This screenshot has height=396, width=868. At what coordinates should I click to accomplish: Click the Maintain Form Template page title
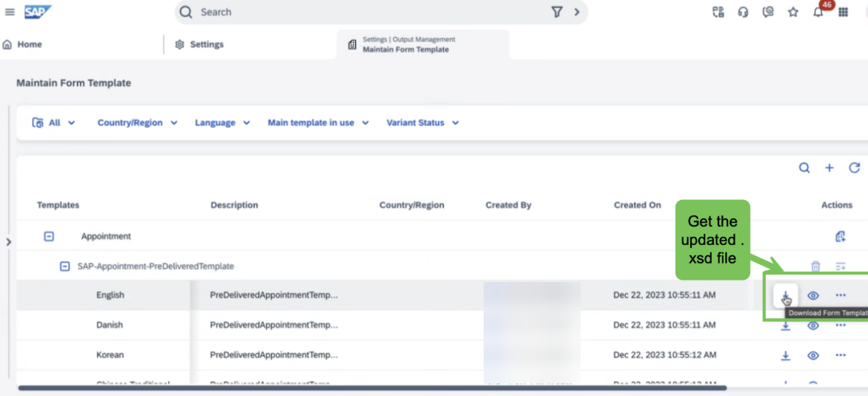[73, 83]
